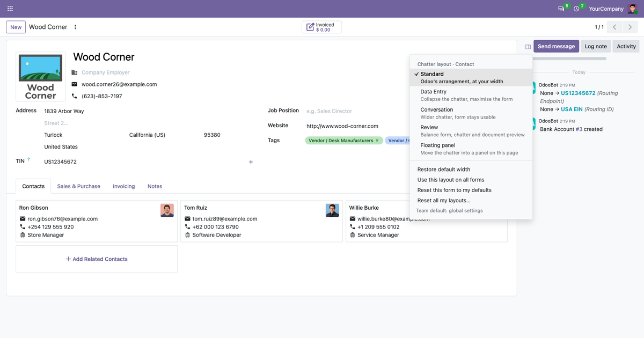Click the Invoiced stat button
Viewport: 644px width, 338px height.
321,27
